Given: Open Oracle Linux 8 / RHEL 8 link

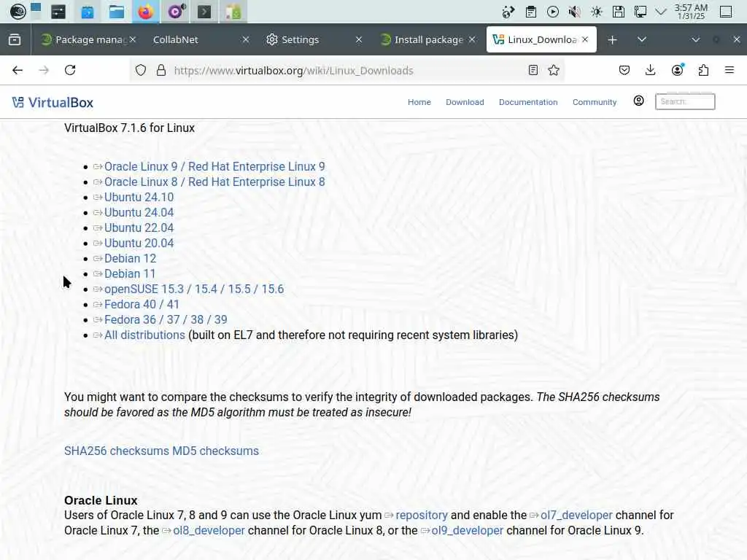Looking at the screenshot, I should click(214, 182).
